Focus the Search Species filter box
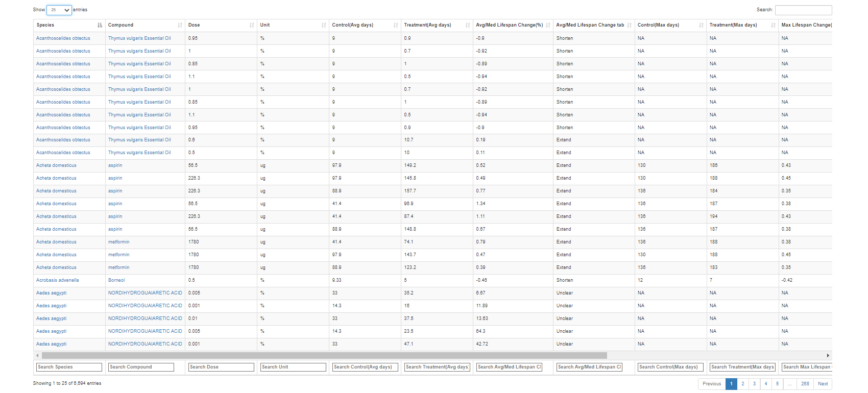868x393 pixels. coord(69,367)
